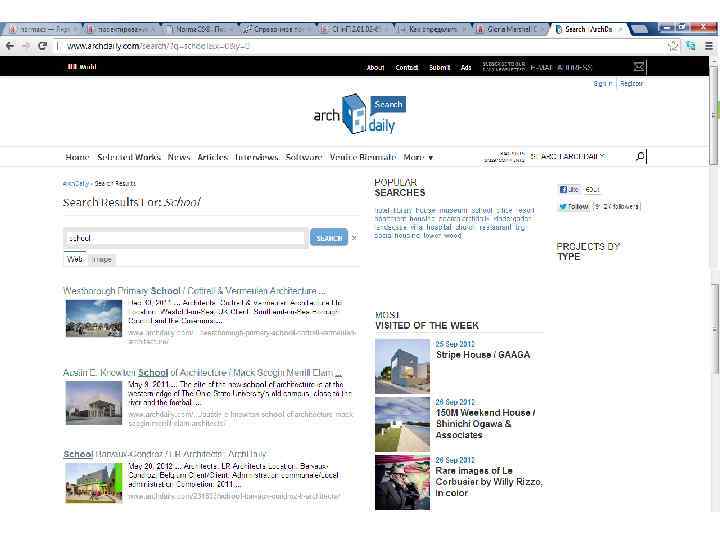
Task: Click Knowlton School of Architecture thumbnail
Action: (x=94, y=403)
